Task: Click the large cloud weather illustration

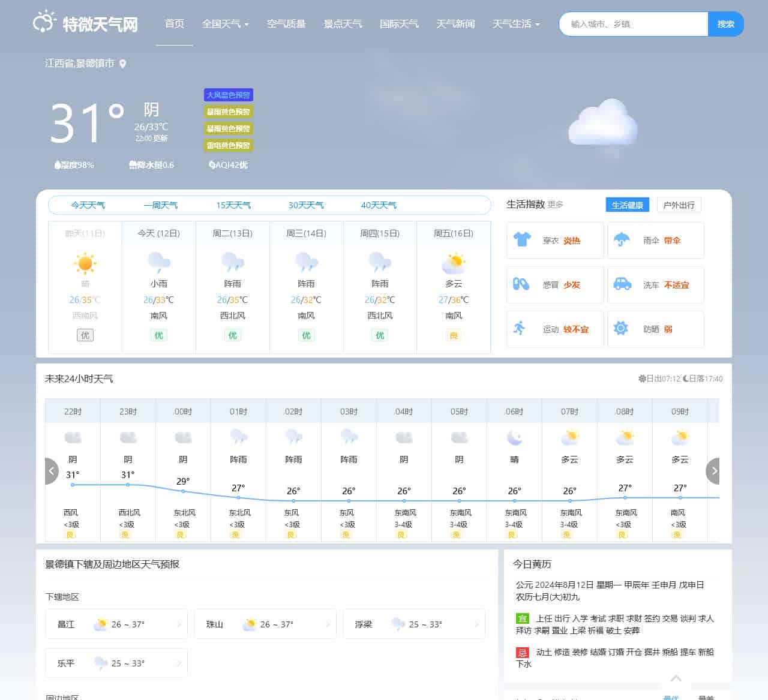Action: [x=602, y=123]
